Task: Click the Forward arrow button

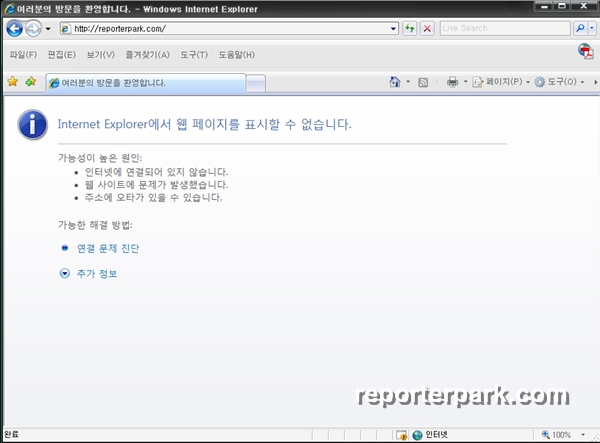Action: click(33, 28)
